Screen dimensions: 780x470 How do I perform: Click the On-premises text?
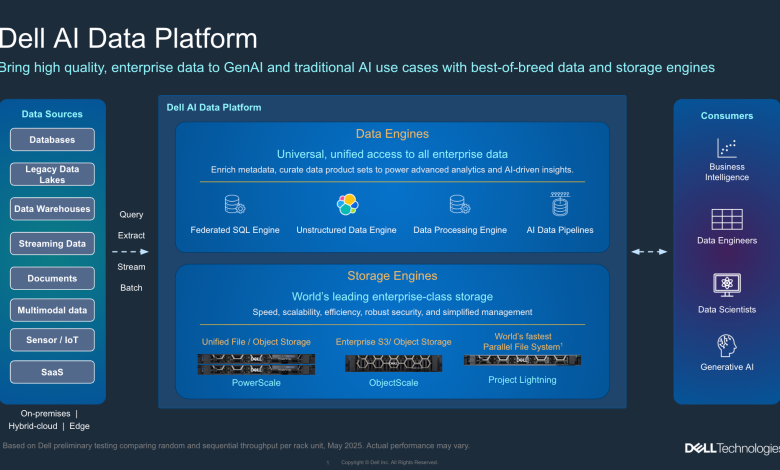click(45, 414)
